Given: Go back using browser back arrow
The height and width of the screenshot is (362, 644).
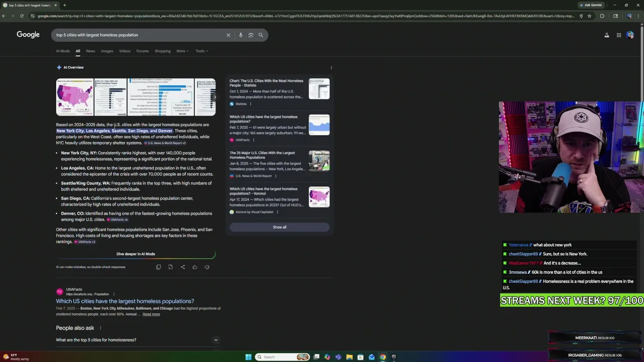Looking at the screenshot, I should pyautogui.click(x=4, y=16).
